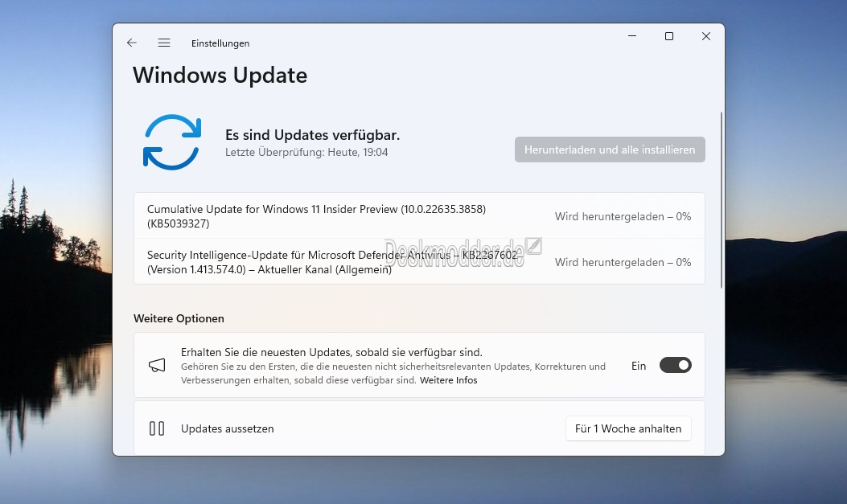Click the Weitere Optionen section heading

(179, 318)
